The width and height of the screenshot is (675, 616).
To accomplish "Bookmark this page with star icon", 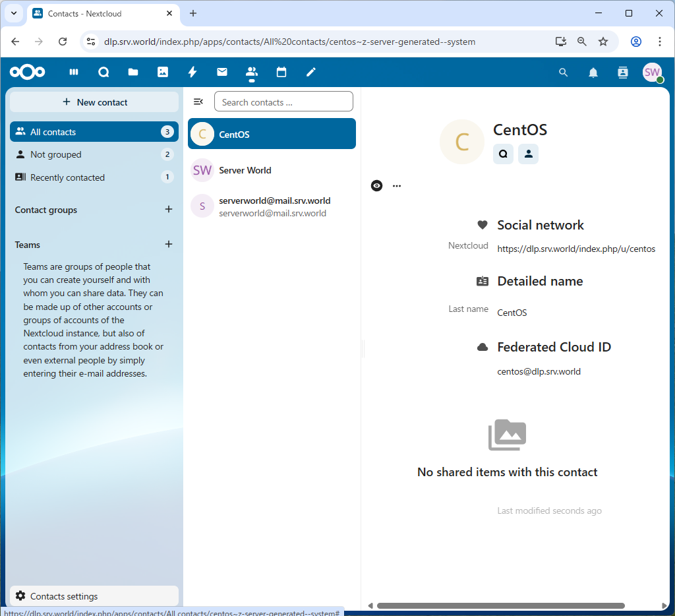I will tap(603, 42).
